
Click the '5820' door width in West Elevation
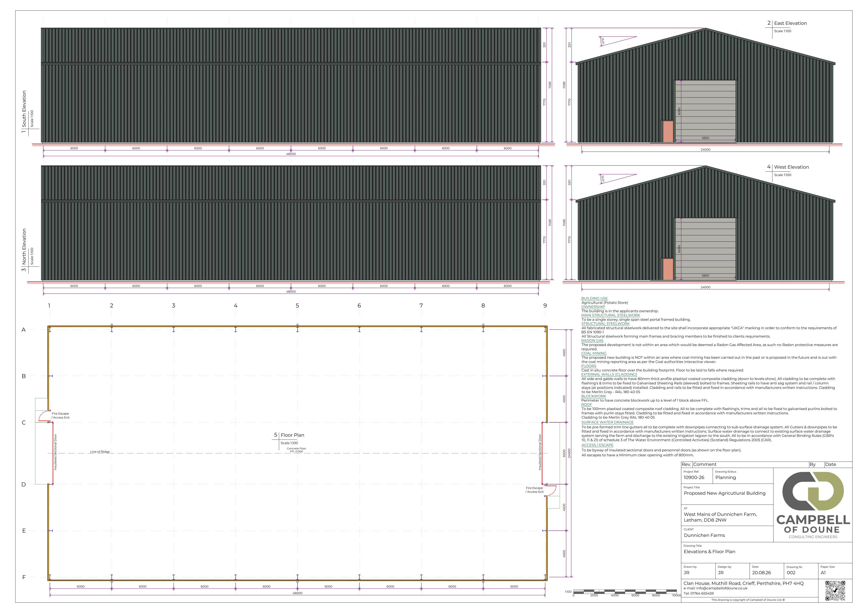[705, 276]
